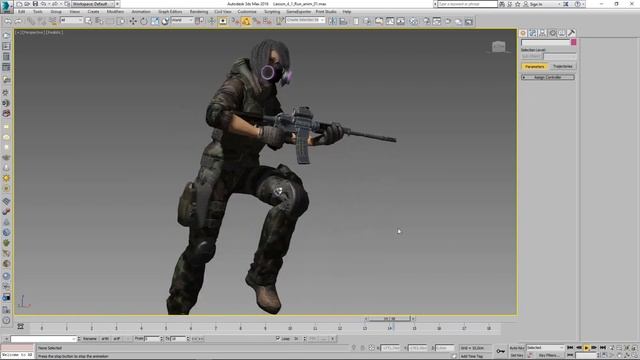Screen dimensions: 640x360
Task: Toggle the Loop checkbox
Action: point(278,338)
